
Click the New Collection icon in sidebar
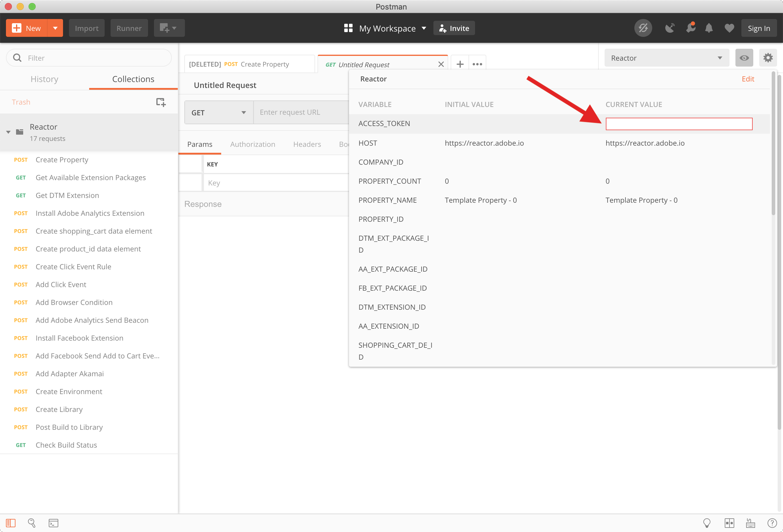[161, 102]
